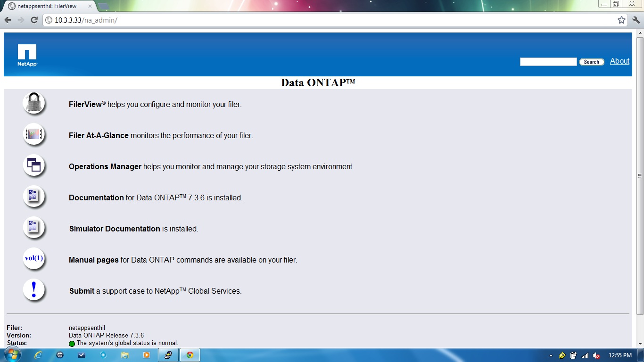Open the Data ONTAP Documentation page icon
Viewport: 644px width, 362px height.
tap(33, 196)
